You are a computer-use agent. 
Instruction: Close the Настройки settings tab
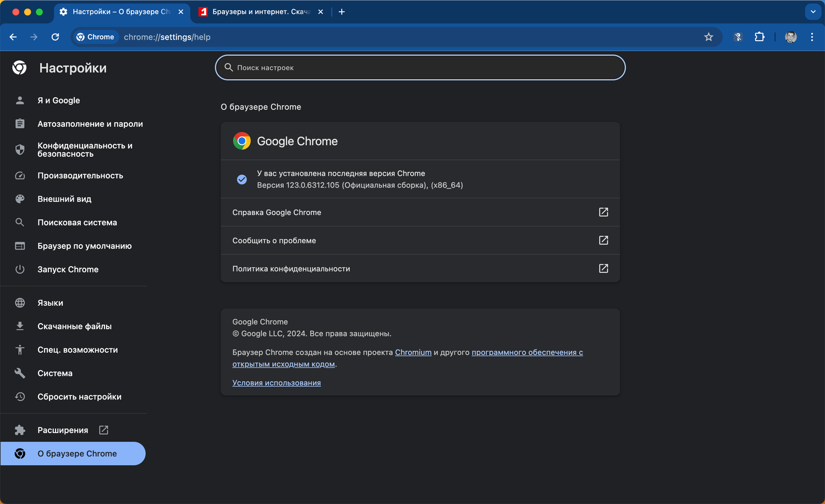(x=181, y=12)
